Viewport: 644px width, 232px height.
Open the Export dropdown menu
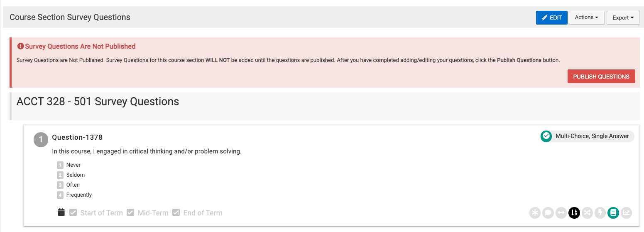point(623,17)
